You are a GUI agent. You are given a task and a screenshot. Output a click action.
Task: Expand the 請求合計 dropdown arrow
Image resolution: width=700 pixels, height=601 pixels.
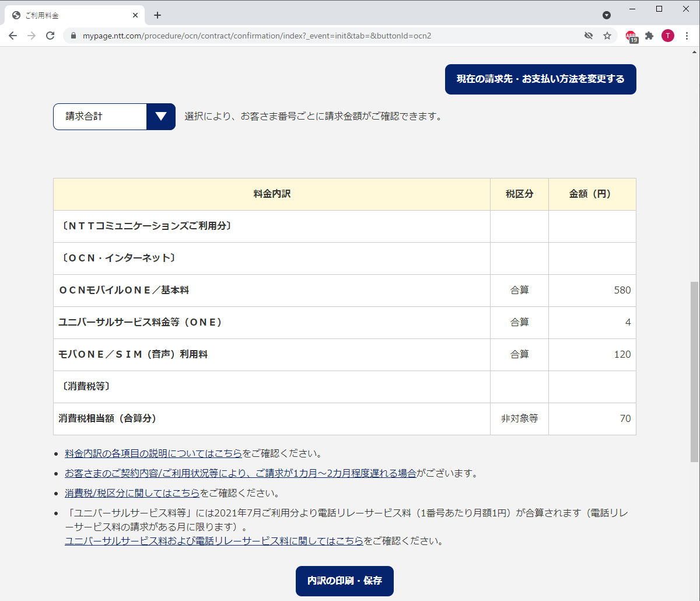tap(161, 117)
